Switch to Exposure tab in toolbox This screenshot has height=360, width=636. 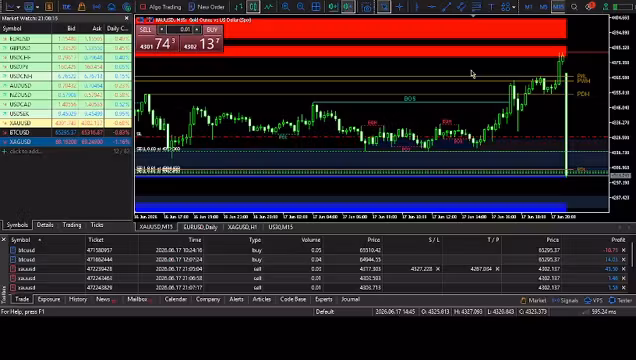click(49, 300)
